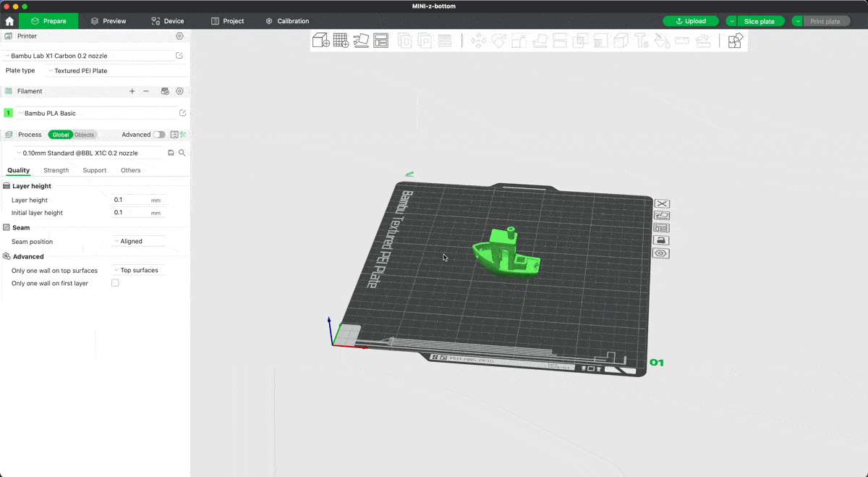This screenshot has height=477, width=868.
Task: Click Auto orient icon in top toolbar
Action: click(x=361, y=41)
